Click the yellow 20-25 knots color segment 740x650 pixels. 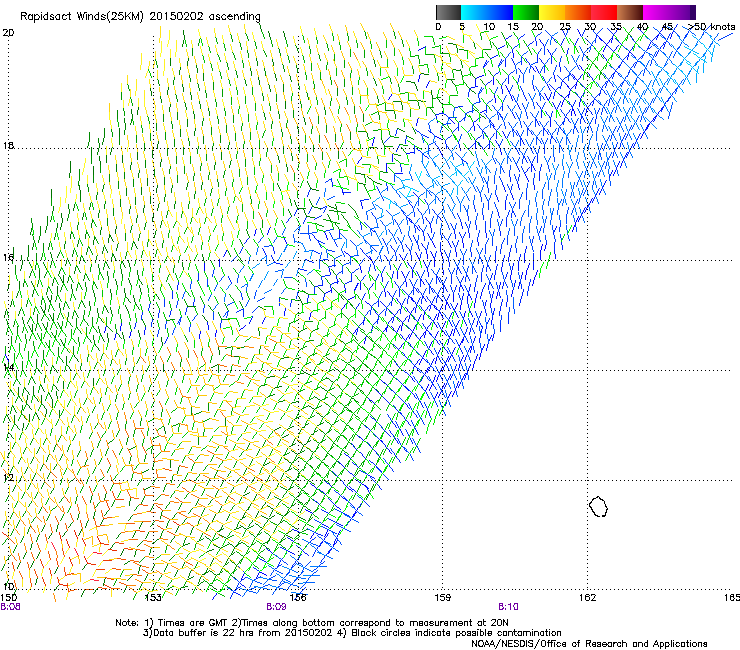(x=552, y=12)
